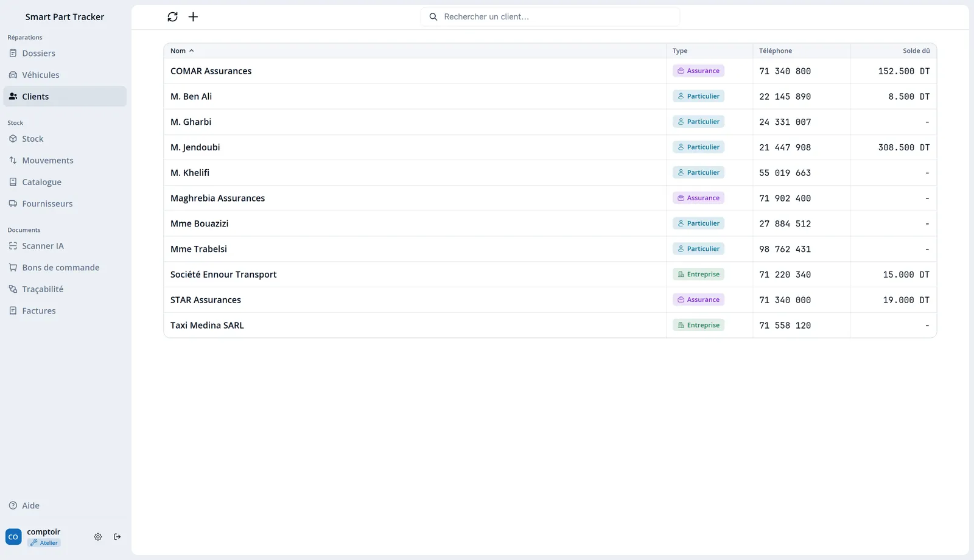Sort table by Type column header

(680, 51)
